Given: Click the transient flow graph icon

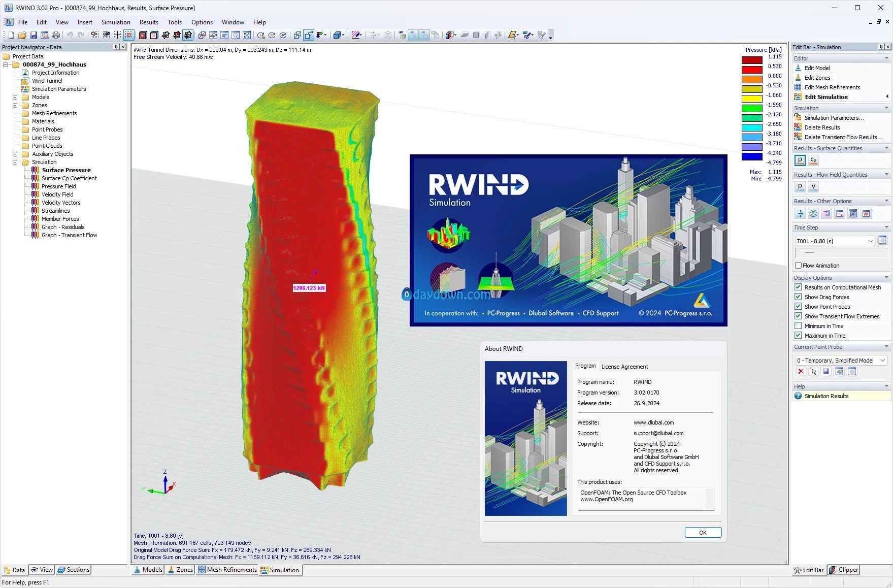Looking at the screenshot, I should [x=853, y=213].
